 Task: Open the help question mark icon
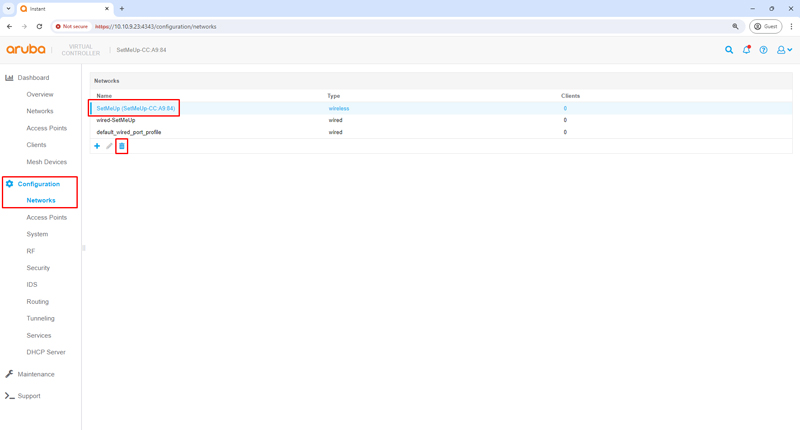click(x=763, y=50)
